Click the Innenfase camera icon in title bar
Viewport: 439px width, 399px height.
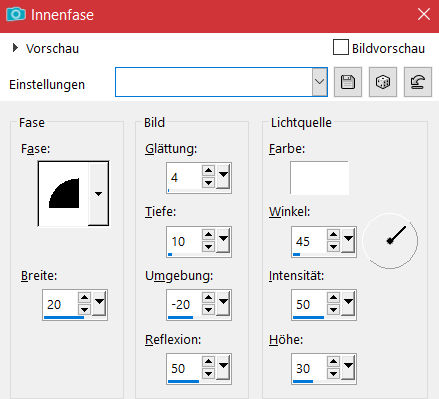(16, 14)
